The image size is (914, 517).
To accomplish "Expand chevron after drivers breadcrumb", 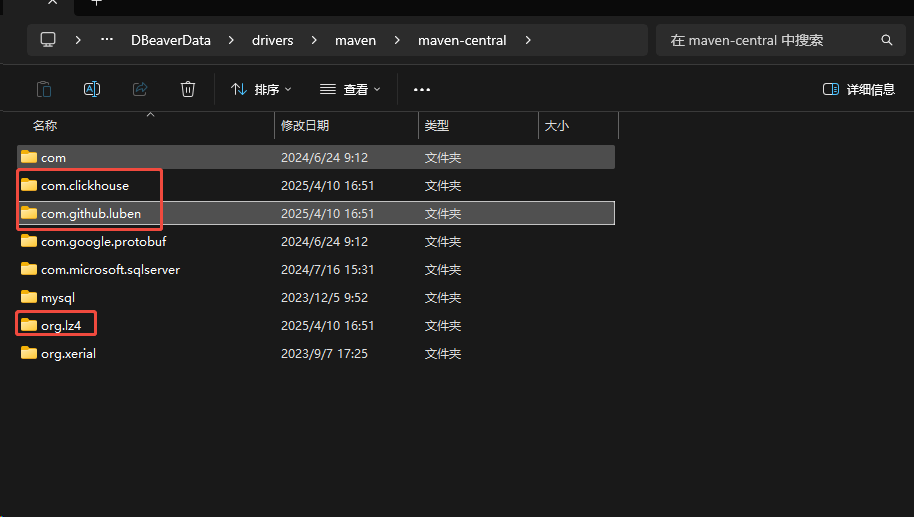I will 314,40.
